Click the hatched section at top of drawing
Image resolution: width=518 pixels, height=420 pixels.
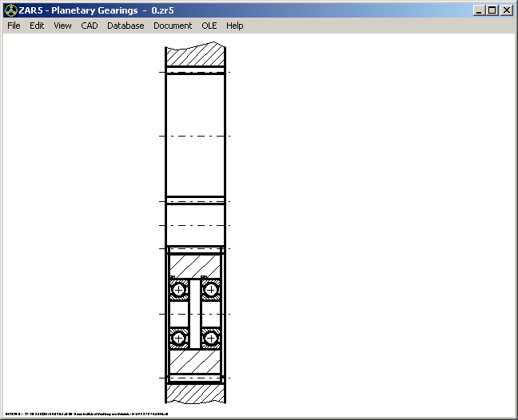(x=195, y=56)
